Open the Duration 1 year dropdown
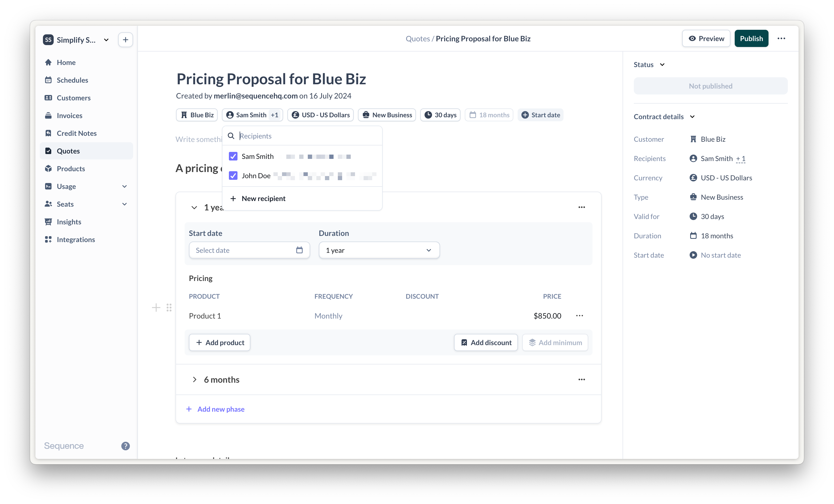834x504 pixels. click(x=379, y=250)
